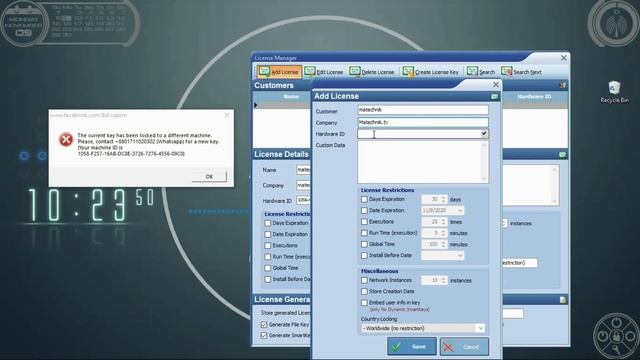Tick Executions checkbox in Add License dialog
This screenshot has height=360, width=640.
tap(364, 222)
